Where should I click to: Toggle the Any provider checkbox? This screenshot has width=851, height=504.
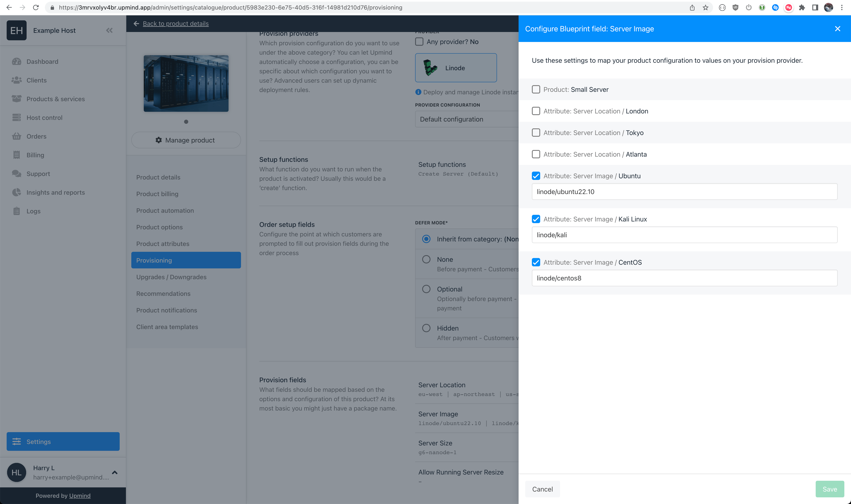[419, 41]
